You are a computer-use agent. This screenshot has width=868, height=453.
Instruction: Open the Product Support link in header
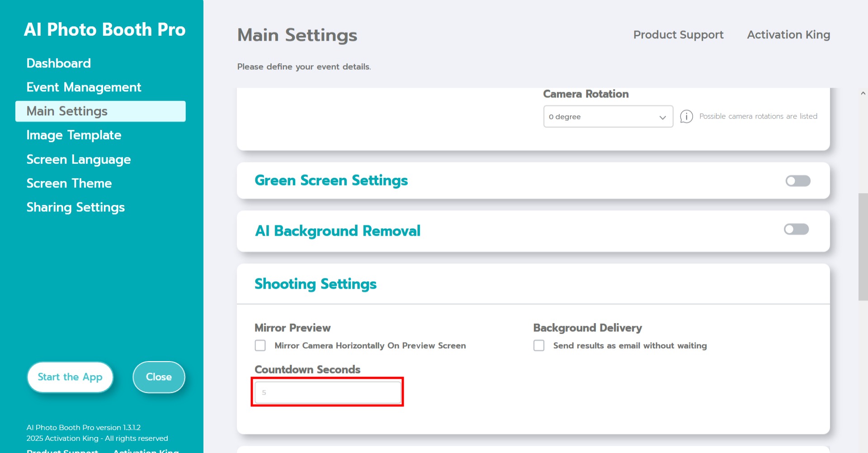(678, 35)
